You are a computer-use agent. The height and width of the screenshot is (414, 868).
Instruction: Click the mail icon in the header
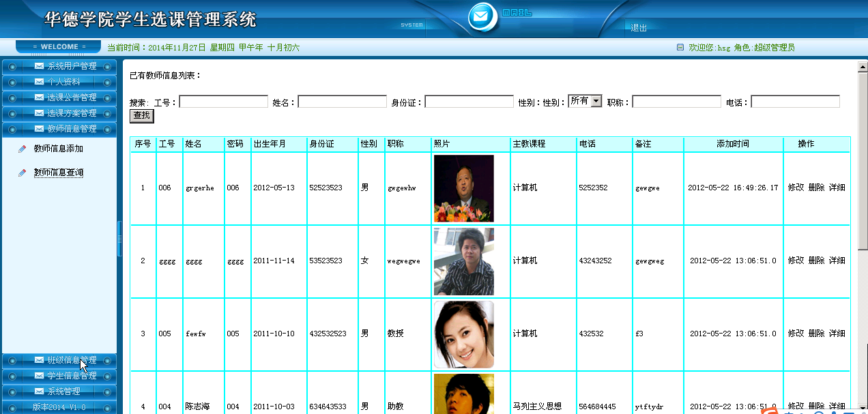(483, 16)
